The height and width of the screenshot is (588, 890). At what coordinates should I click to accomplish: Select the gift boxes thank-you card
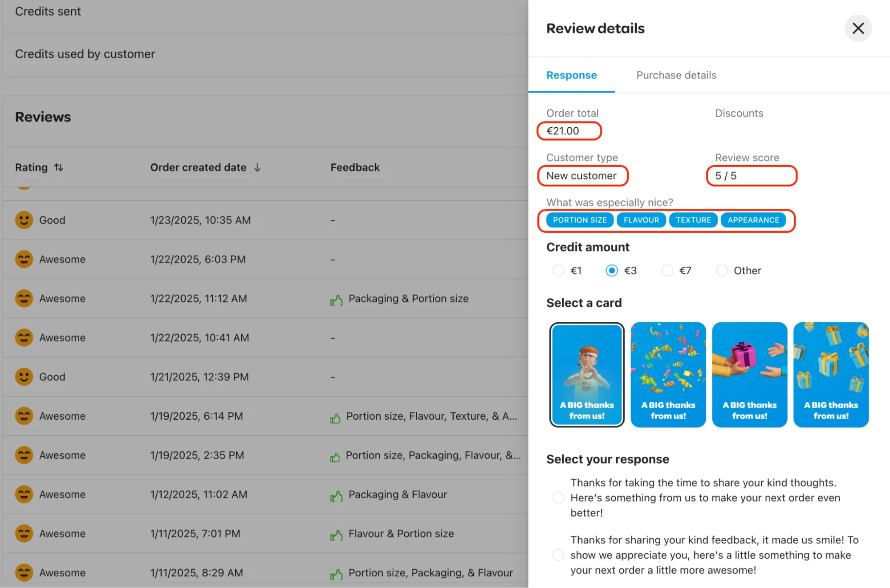[831, 374]
